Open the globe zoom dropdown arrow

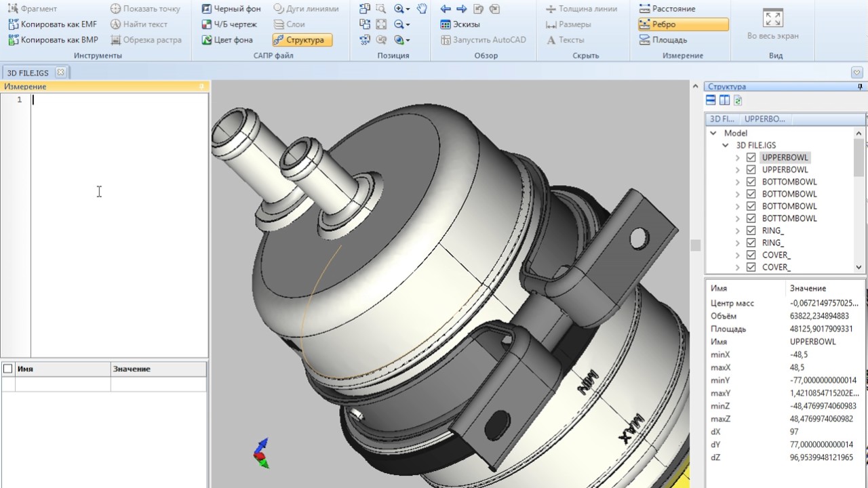pyautogui.click(x=408, y=41)
